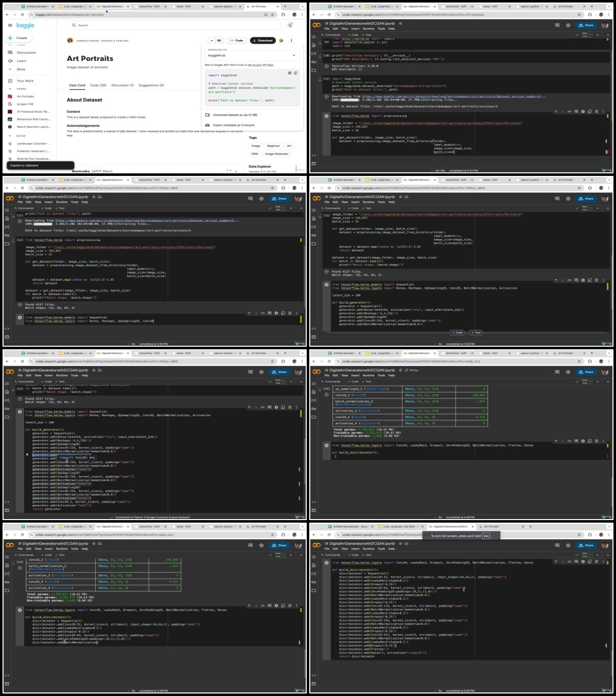Open the dataset three-dot options menu

[292, 41]
